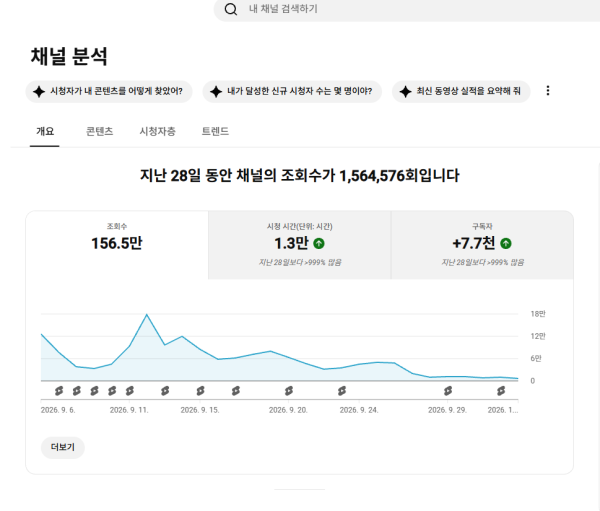The image size is (600, 511).
Task: Click the search magnifier icon
Action: pyautogui.click(x=231, y=9)
